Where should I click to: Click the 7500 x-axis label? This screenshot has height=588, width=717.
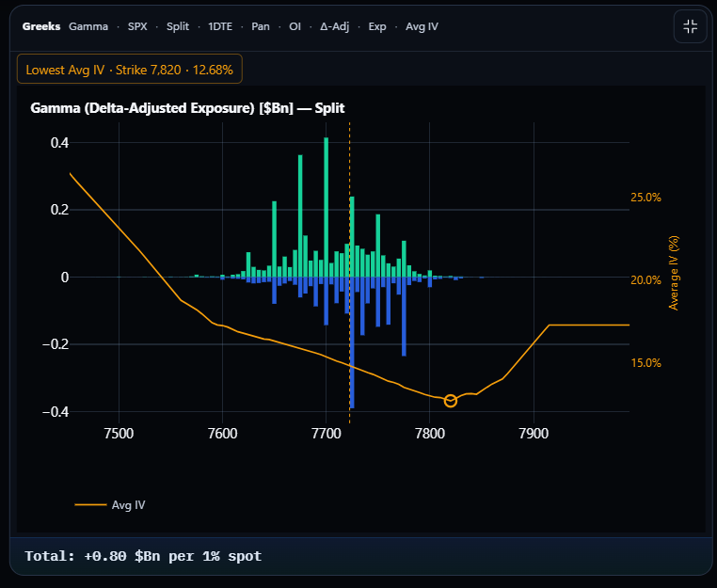tap(119, 433)
